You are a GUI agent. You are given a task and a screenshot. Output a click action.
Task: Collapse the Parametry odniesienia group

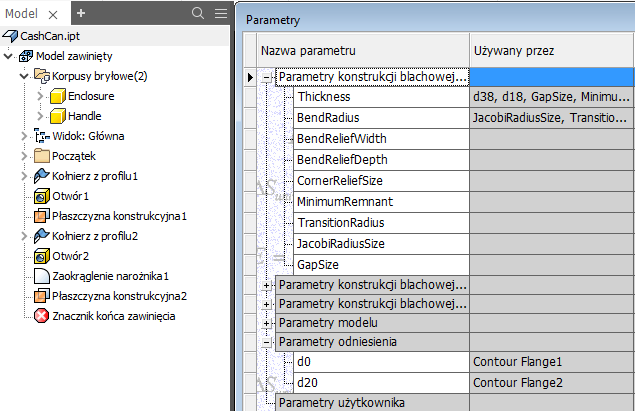point(266,342)
